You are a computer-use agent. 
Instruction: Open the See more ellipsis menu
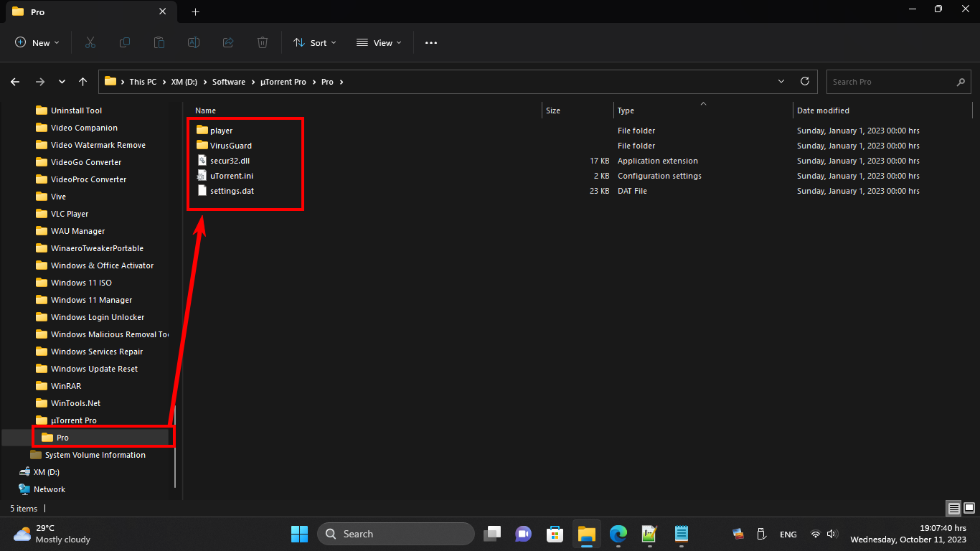[x=431, y=43]
